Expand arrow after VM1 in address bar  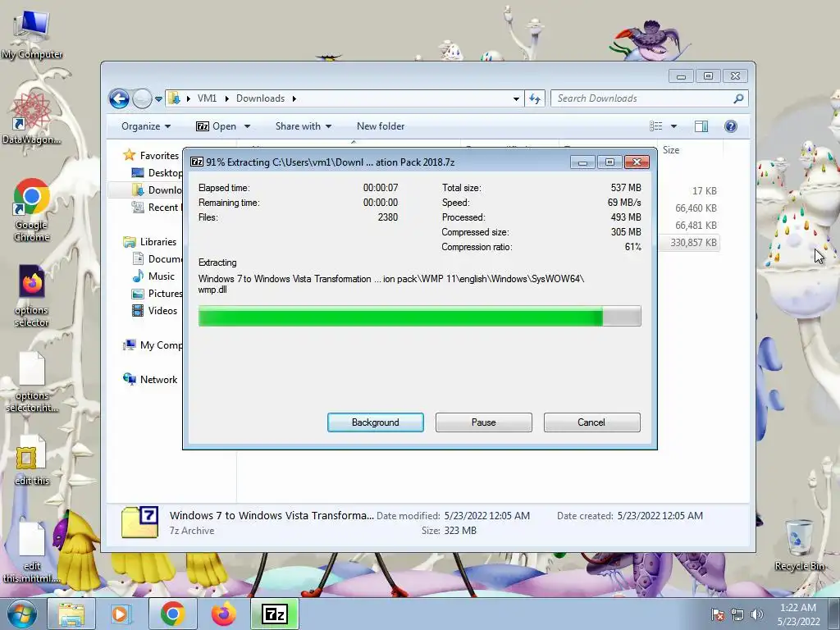(x=226, y=98)
